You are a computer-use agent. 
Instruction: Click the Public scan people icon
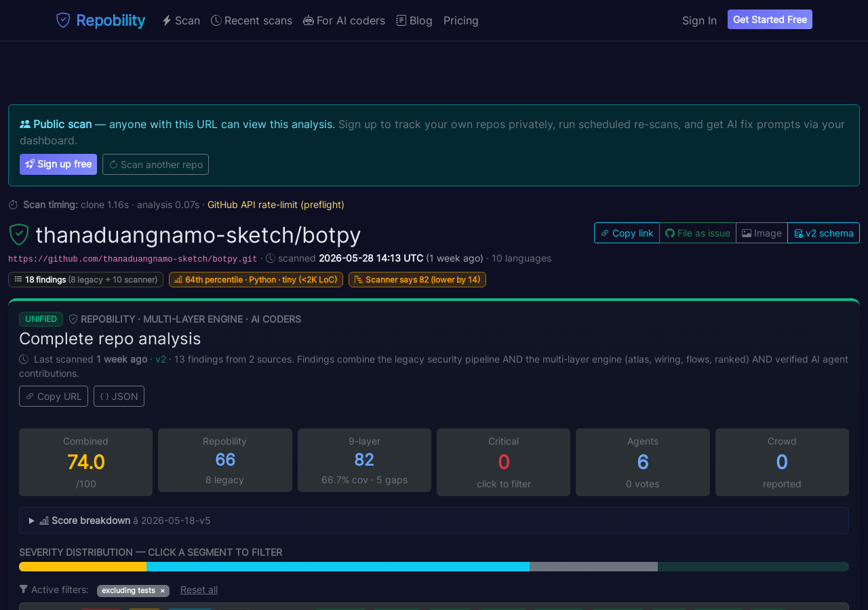pyautogui.click(x=25, y=124)
